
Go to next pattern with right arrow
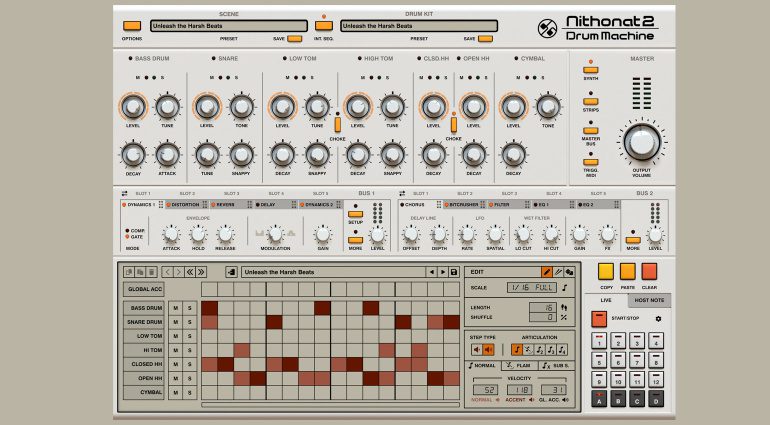pyautogui.click(x=443, y=271)
